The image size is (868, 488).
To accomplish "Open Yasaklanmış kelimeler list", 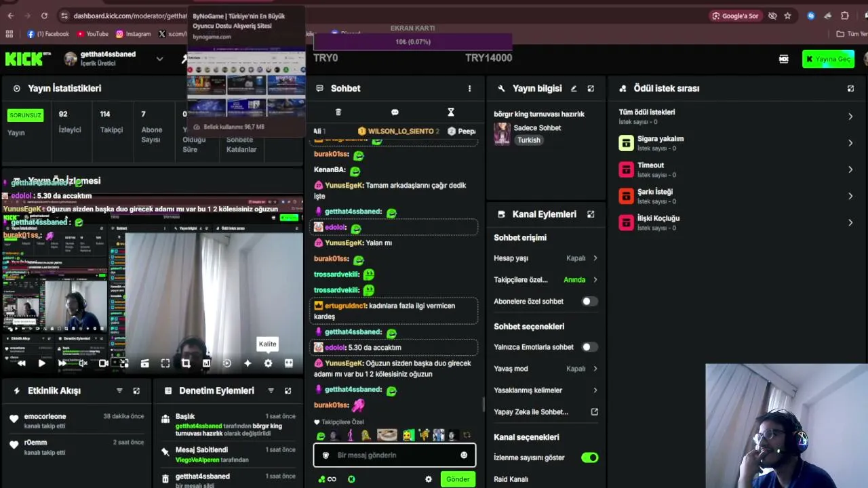I will (x=546, y=390).
